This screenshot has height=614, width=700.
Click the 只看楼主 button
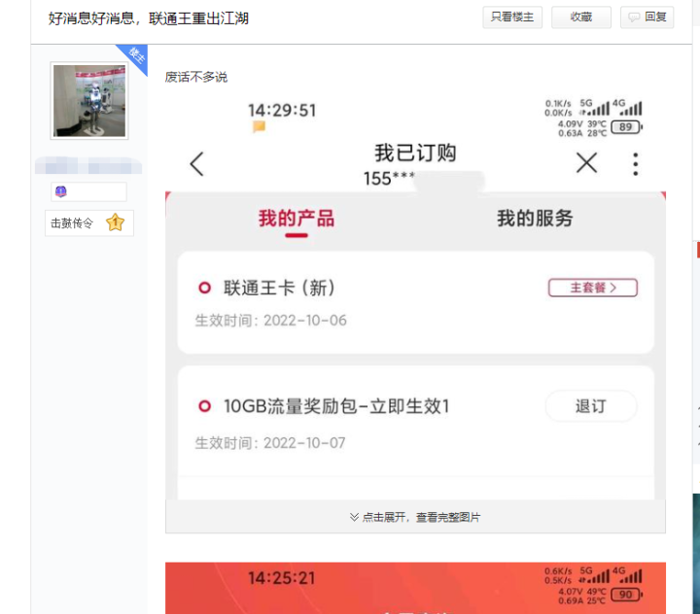(512, 17)
